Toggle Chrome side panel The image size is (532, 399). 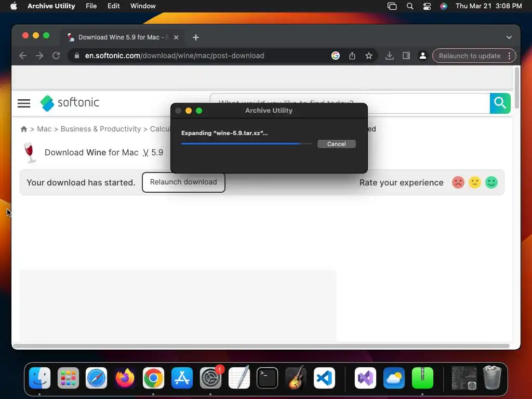tap(406, 56)
